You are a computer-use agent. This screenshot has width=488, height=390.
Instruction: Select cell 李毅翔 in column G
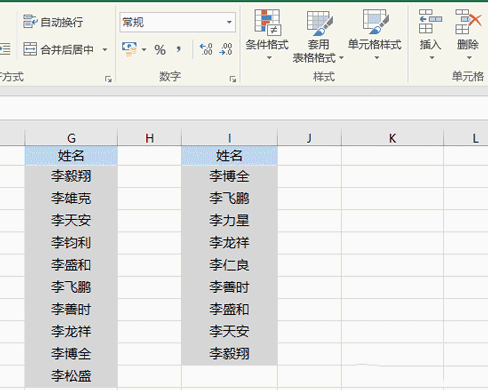click(x=71, y=176)
